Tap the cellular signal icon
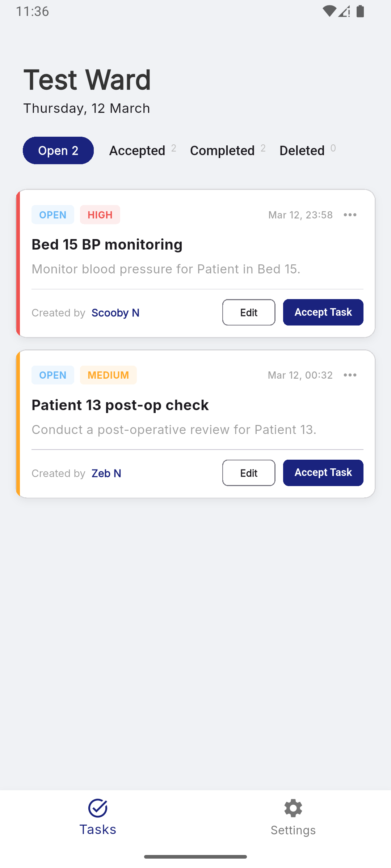 [344, 12]
